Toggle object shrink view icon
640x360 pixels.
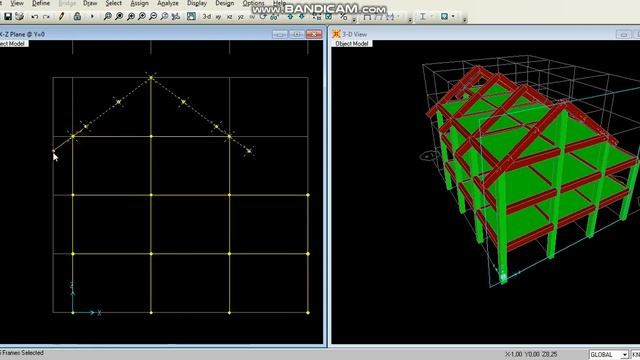click(317, 16)
